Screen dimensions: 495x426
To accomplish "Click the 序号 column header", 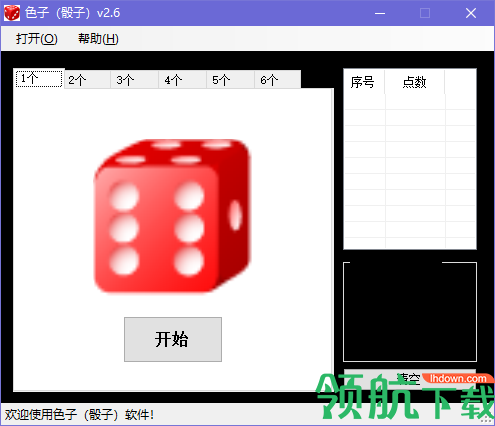I will (364, 82).
